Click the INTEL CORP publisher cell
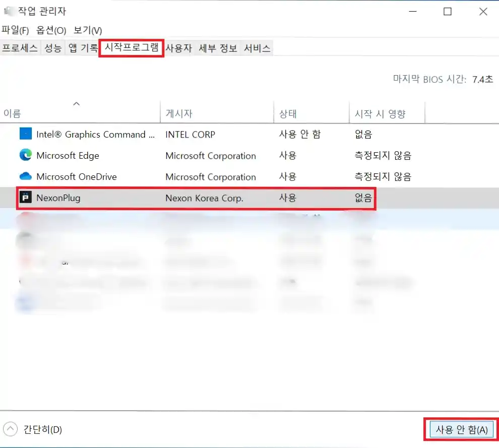 click(x=191, y=135)
